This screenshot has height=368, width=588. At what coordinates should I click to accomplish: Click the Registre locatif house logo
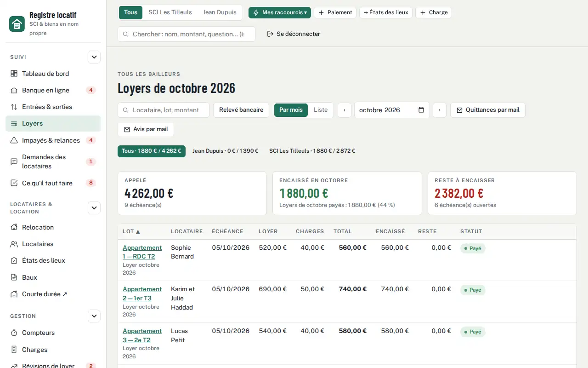17,24
